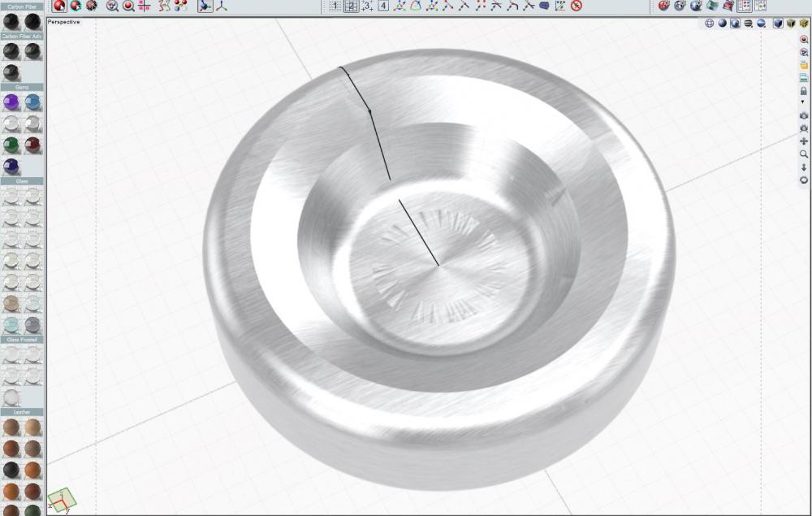This screenshot has height=516, width=812.
Task: Click the circular rotate view icon
Action: [804, 180]
